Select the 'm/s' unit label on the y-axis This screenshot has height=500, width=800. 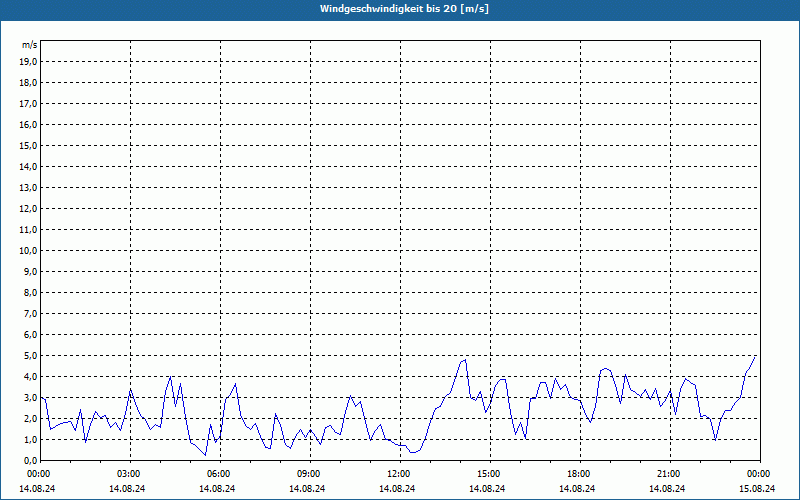pos(30,45)
